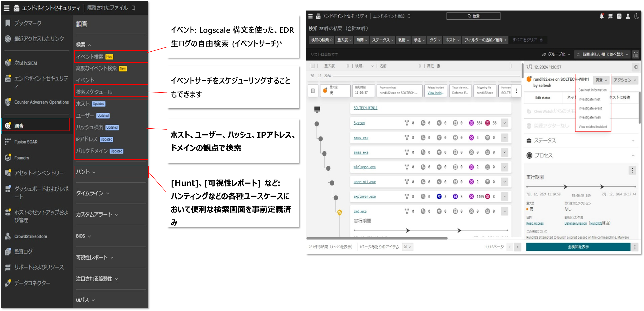Open ブックマーク in the sidebar

pos(27,23)
